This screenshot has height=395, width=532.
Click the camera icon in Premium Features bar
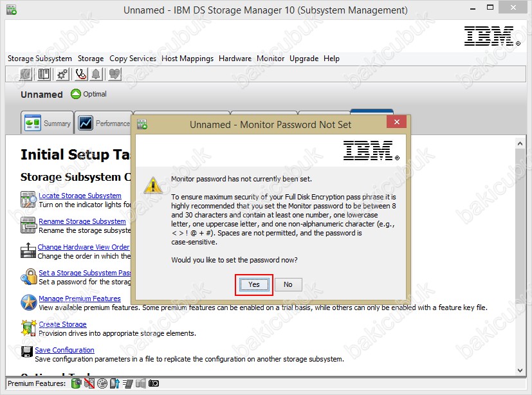[x=154, y=384]
